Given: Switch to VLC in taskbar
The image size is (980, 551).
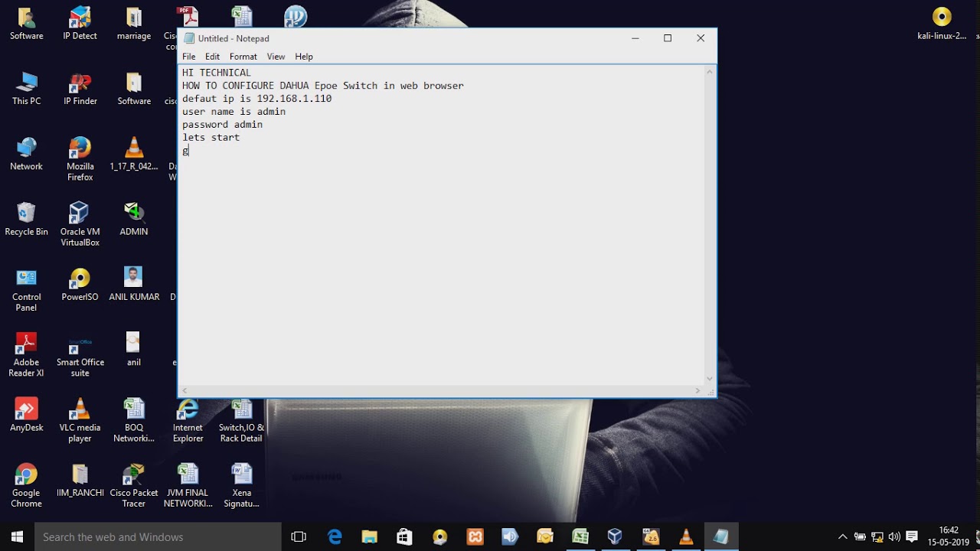Looking at the screenshot, I should click(x=685, y=536).
